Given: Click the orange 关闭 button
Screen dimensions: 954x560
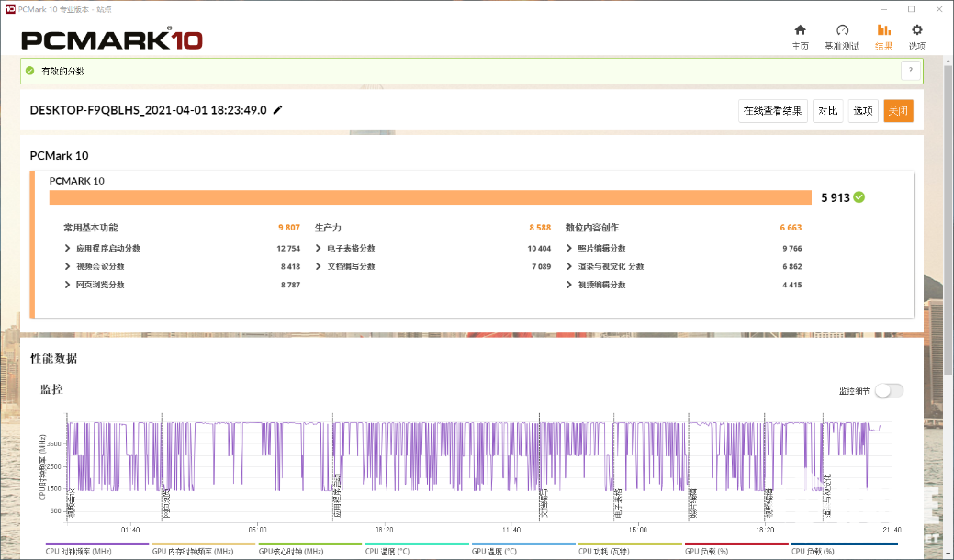Looking at the screenshot, I should tap(898, 111).
